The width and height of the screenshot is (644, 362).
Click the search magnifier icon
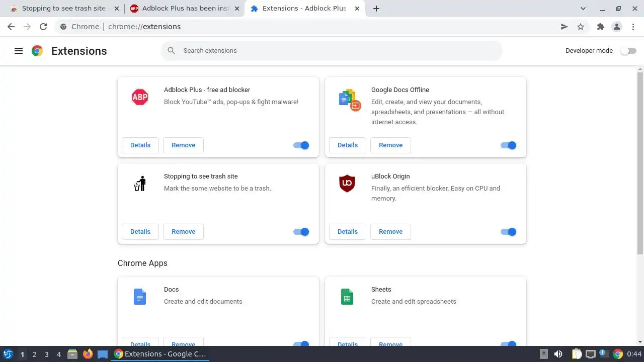click(x=172, y=51)
